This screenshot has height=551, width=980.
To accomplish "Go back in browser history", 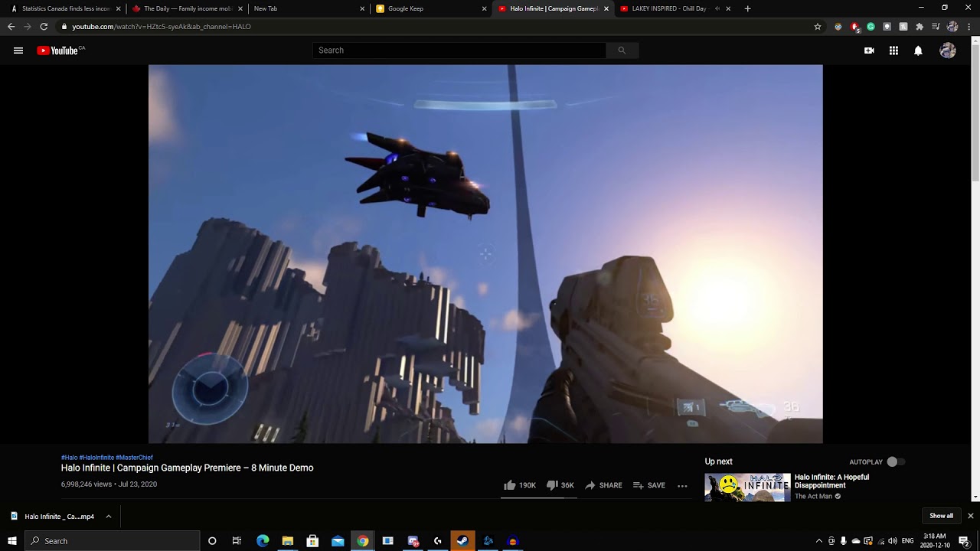I will (x=11, y=26).
